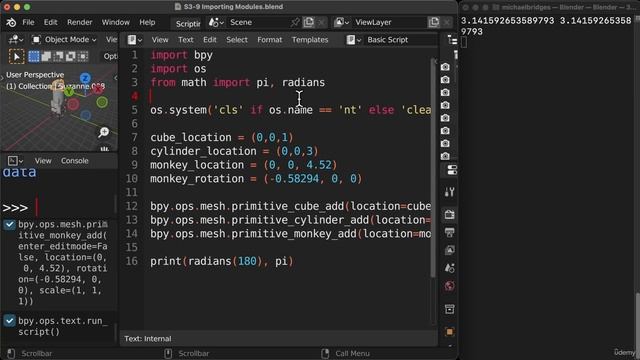Click code line 16 print statement
640x360 pixels.
tap(222, 261)
